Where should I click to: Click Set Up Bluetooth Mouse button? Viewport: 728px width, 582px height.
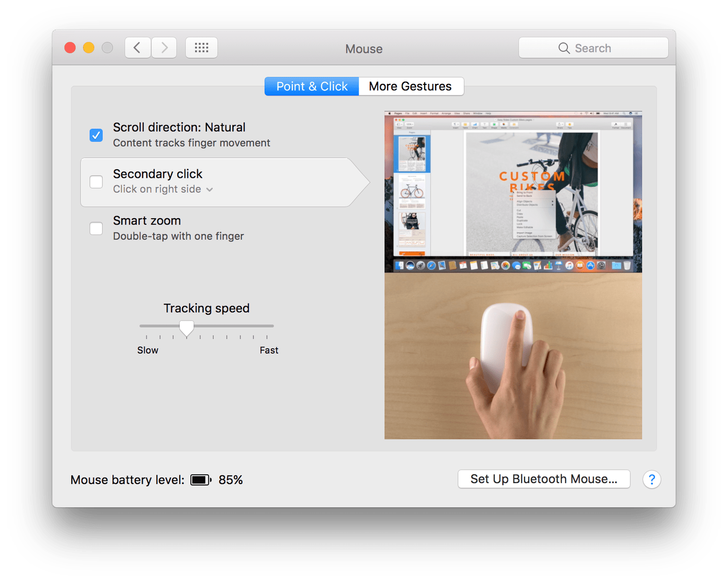click(x=544, y=479)
